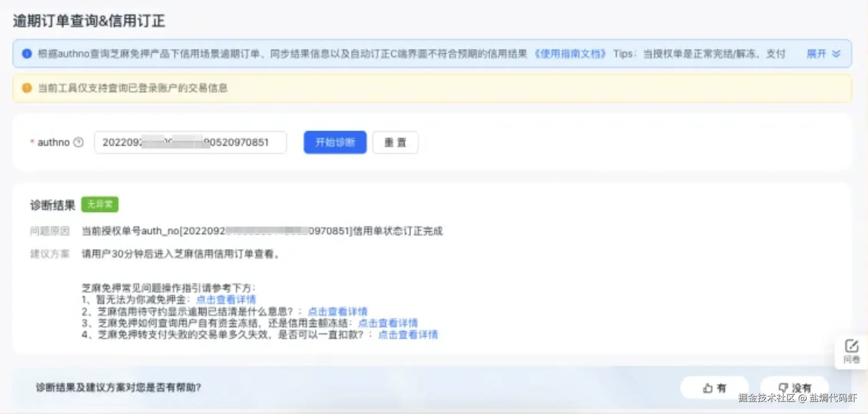Open details link for 转支付失败 question
The image size is (868, 414).
[408, 335]
